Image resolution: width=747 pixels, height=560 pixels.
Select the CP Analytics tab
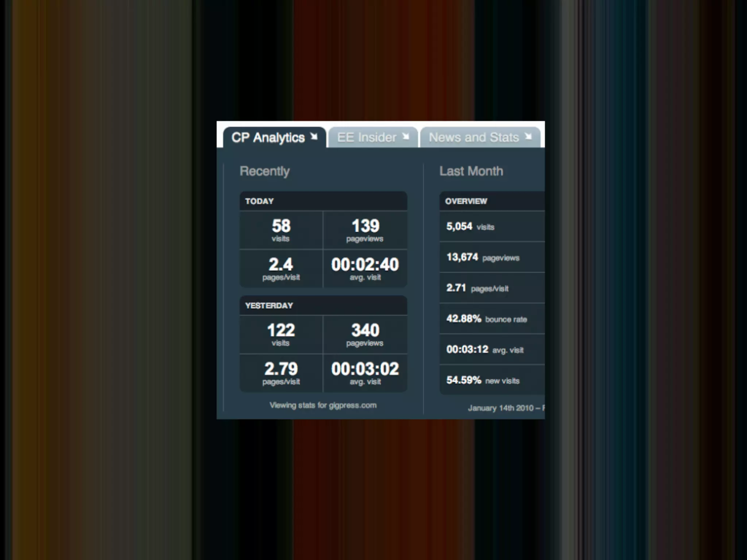[x=275, y=137]
